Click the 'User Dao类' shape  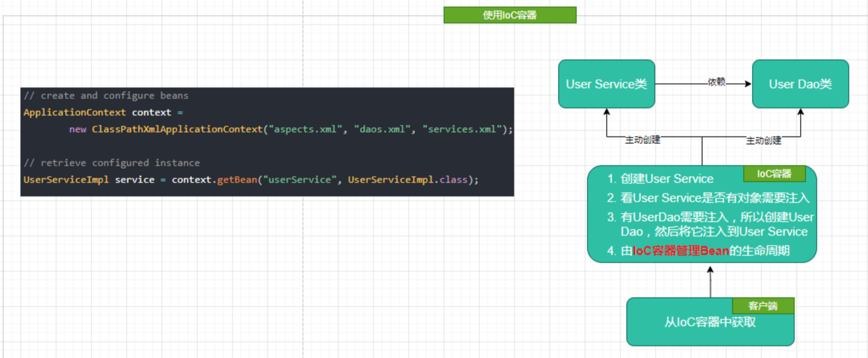click(800, 84)
